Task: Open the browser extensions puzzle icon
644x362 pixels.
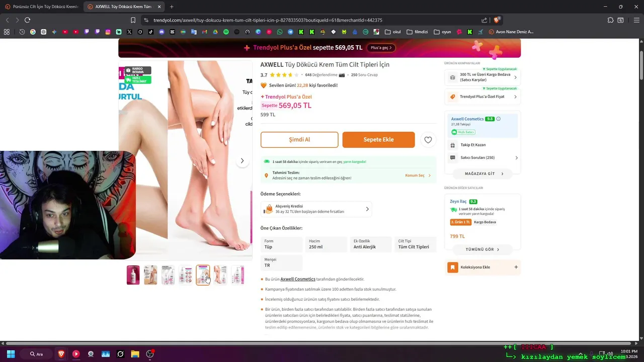Action: coord(610,20)
